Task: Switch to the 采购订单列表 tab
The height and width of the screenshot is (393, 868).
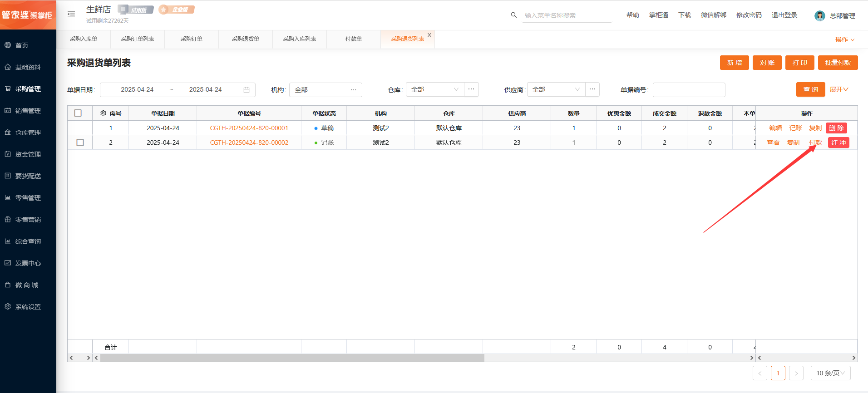Action: [x=137, y=39]
